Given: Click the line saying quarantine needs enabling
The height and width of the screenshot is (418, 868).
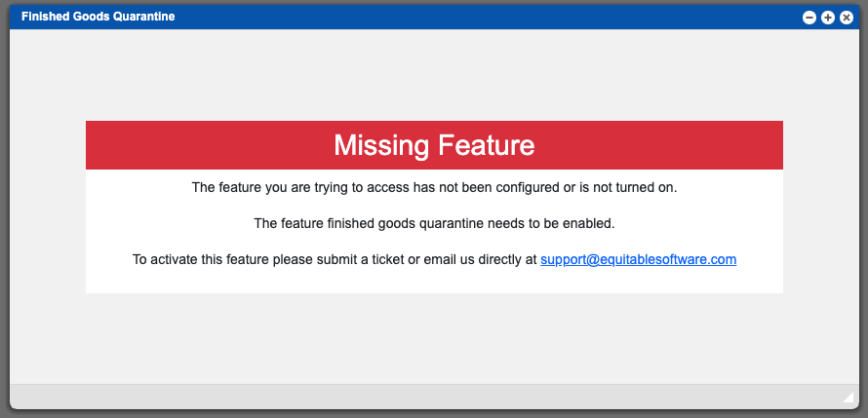Looking at the screenshot, I should pyautogui.click(x=434, y=224).
